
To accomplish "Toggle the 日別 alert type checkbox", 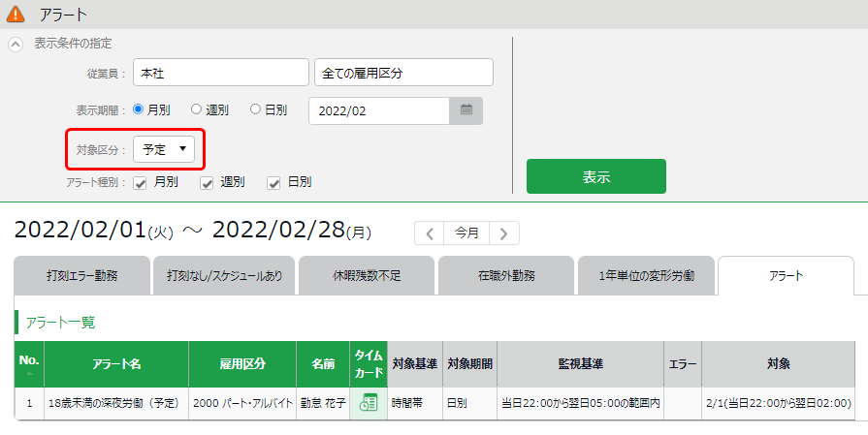I will 274,182.
